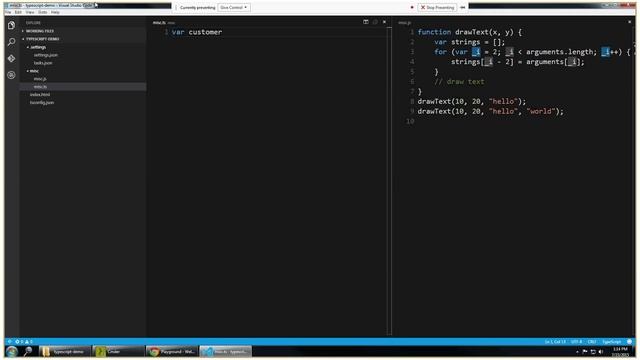The width and height of the screenshot is (640, 360).
Task: Show hidden system tray icons arrow
Action: tap(577, 352)
